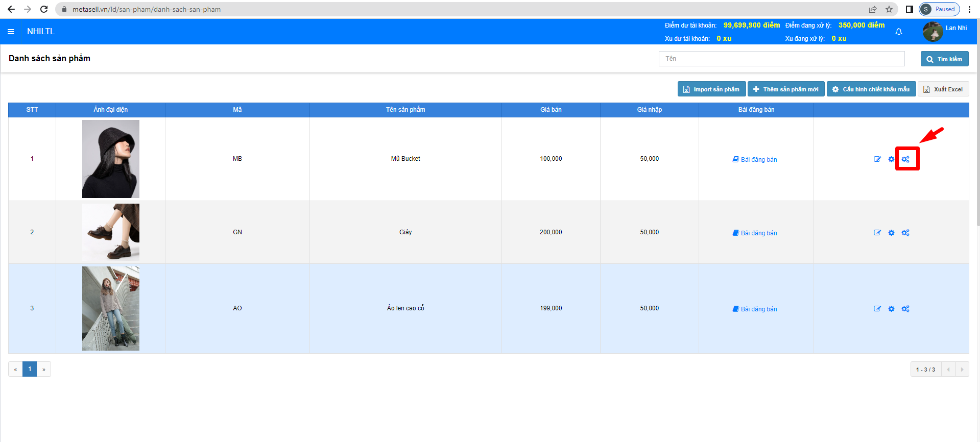Open the hamburger sidebar menu
The height and width of the screenshot is (442, 980).
(11, 32)
